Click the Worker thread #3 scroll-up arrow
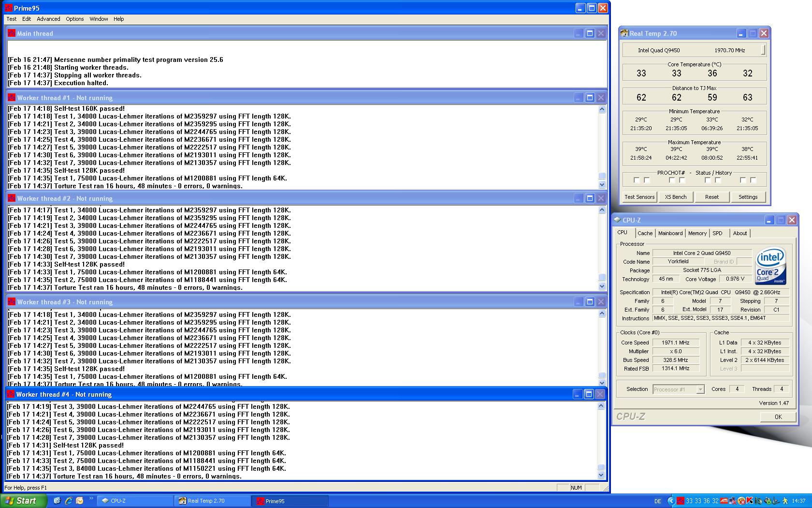The image size is (812, 508). click(602, 314)
